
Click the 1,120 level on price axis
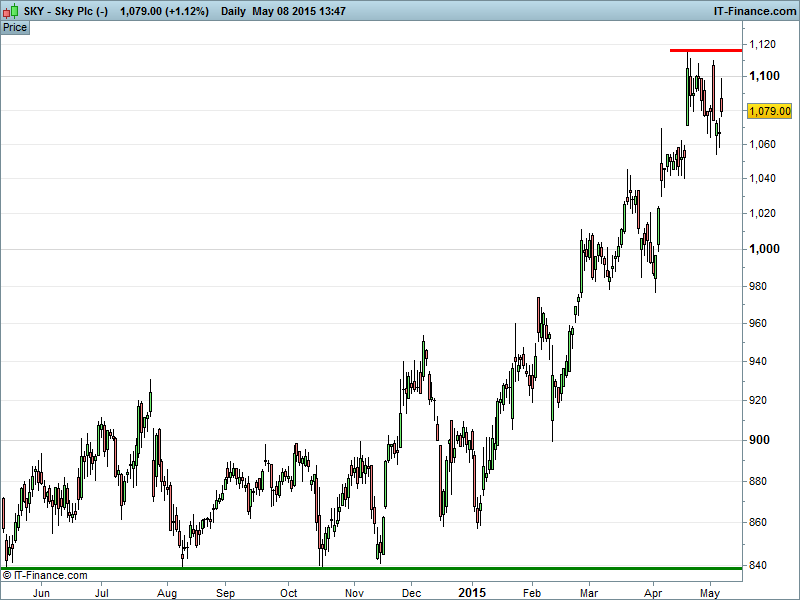pos(764,44)
